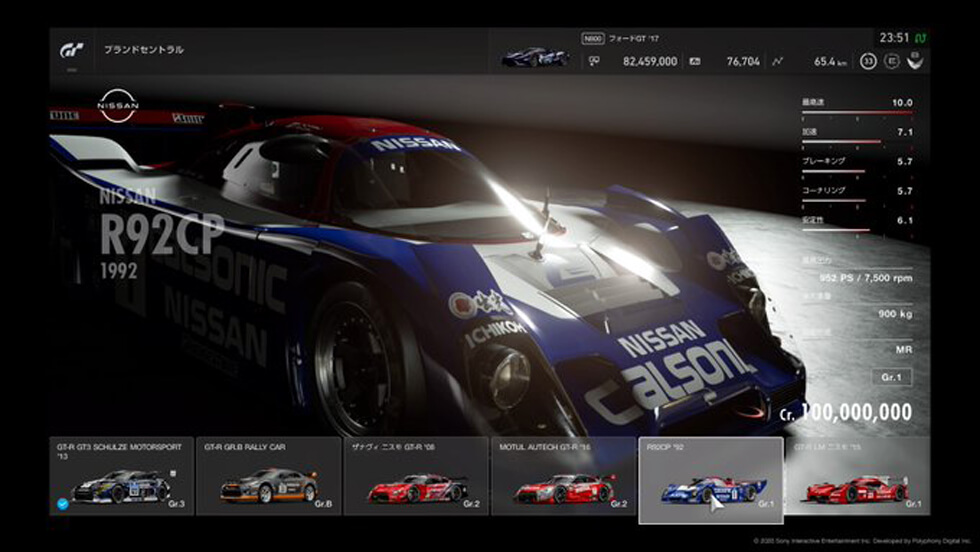Select the R92CP '92 car card
This screenshot has width=980, height=552.
tap(711, 480)
